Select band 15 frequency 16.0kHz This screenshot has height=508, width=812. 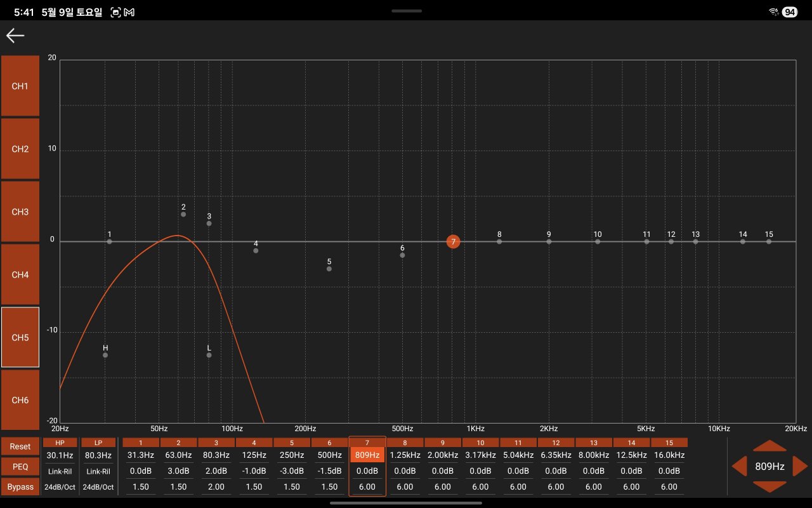(x=669, y=455)
